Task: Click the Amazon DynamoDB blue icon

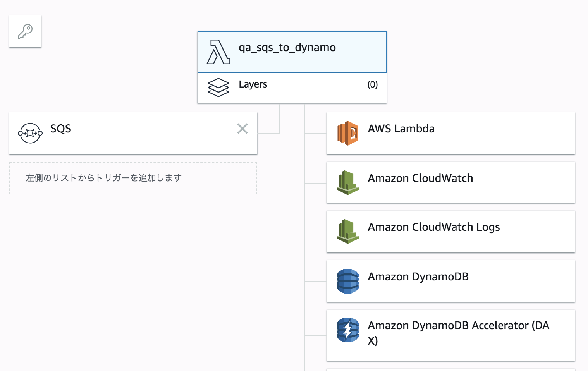Action: pyautogui.click(x=348, y=281)
